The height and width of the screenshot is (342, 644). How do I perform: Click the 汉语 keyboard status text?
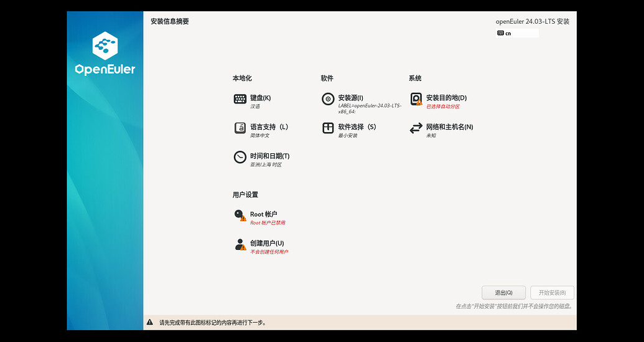255,107
